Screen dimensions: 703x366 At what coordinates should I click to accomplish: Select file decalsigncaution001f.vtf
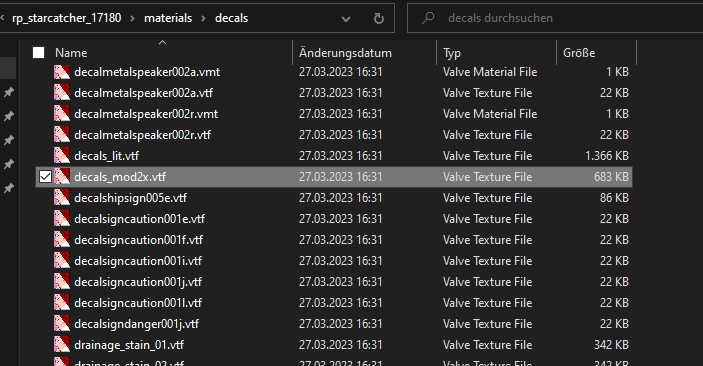pyautogui.click(x=139, y=240)
